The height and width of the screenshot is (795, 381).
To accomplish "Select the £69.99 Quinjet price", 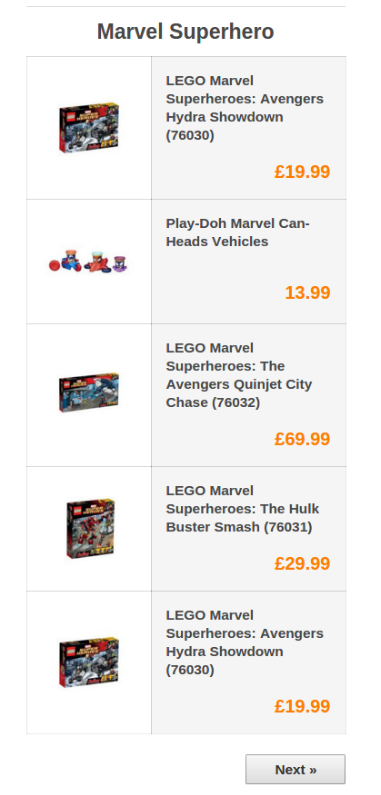I will click(302, 439).
